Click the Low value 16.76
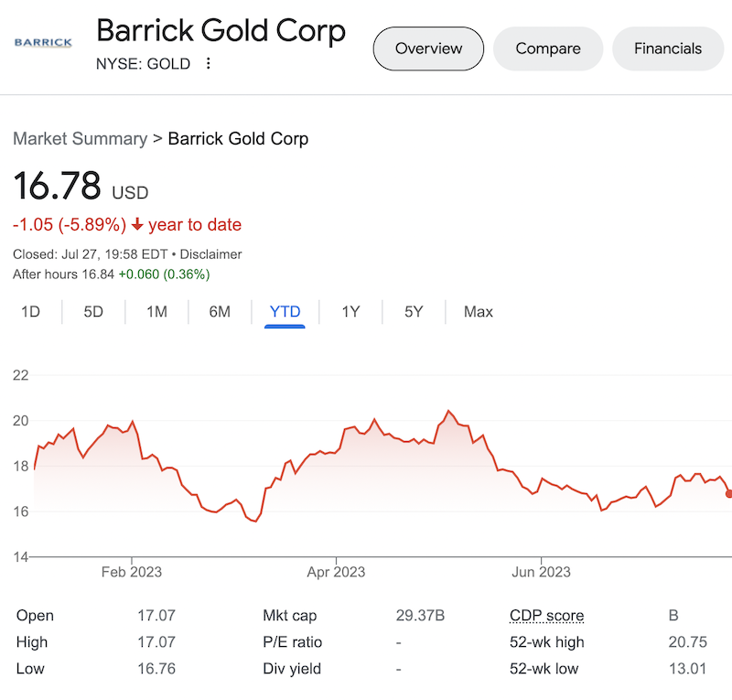Viewport: 732px width, 700px height. click(156, 669)
